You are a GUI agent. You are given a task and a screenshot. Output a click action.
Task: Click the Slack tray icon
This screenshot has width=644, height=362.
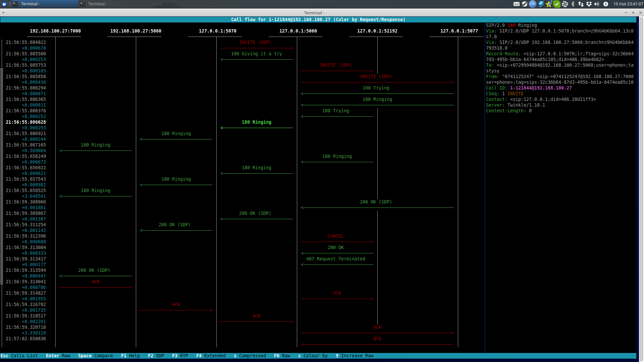565,4
